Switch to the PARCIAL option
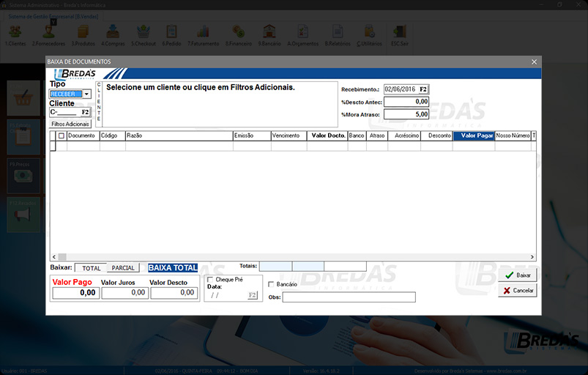 click(x=123, y=268)
